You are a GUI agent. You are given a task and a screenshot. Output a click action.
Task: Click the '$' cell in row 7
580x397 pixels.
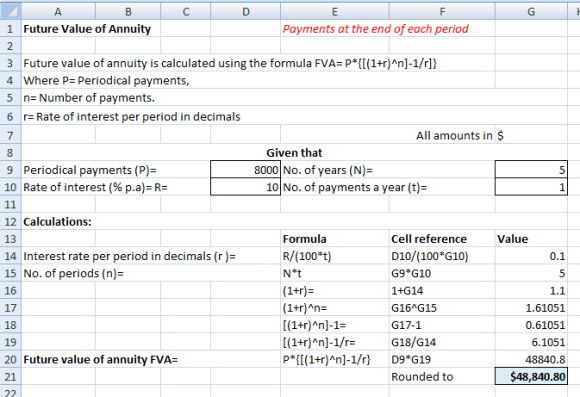pyautogui.click(x=531, y=135)
